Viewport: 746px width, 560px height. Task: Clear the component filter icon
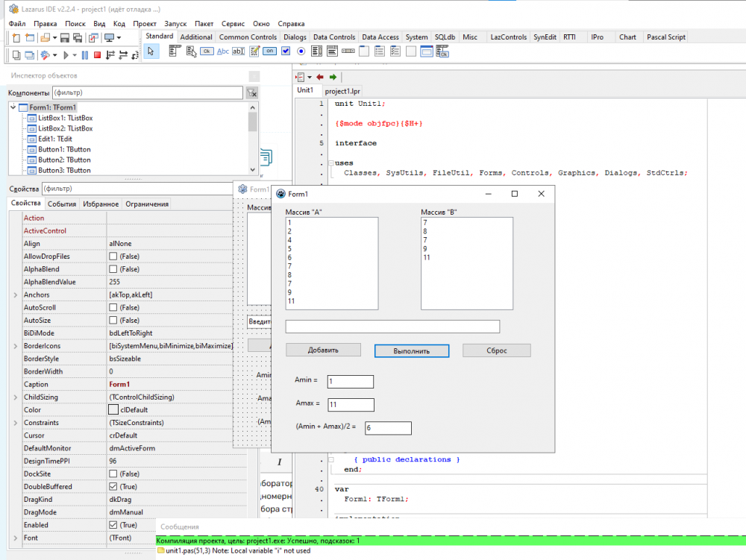252,93
